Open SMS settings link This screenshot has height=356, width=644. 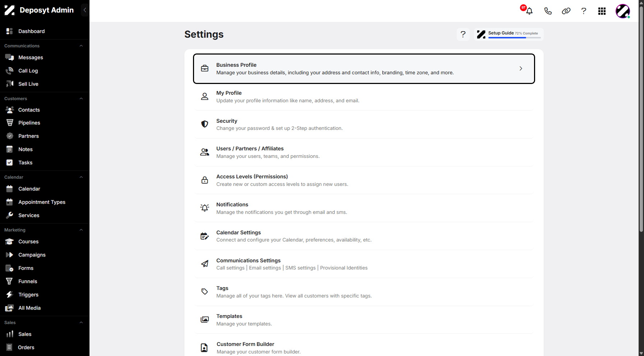coord(300,268)
